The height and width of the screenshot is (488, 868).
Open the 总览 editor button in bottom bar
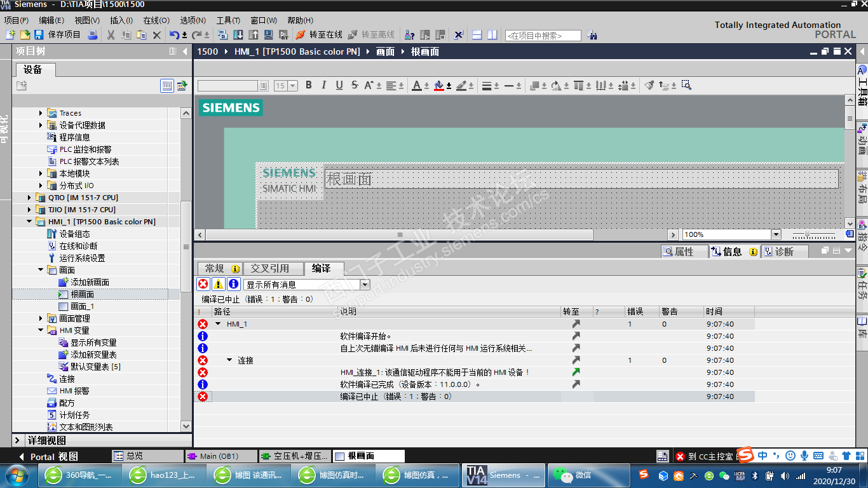coord(147,456)
